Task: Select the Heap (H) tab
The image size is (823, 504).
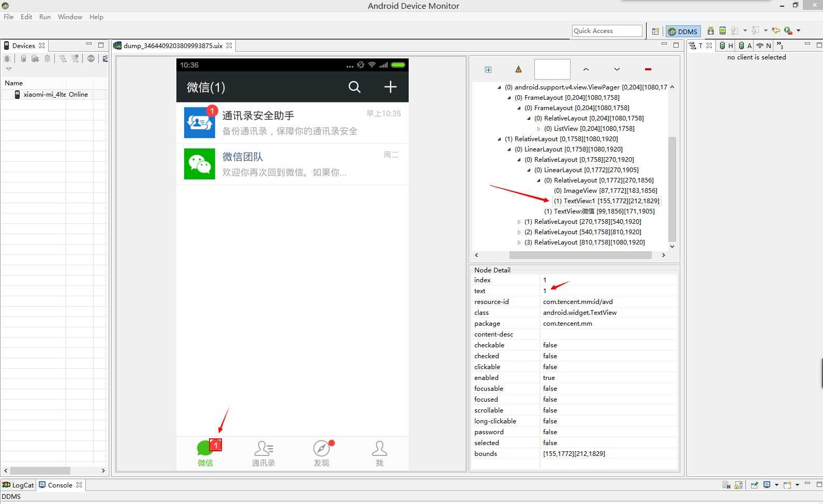Action: (726, 45)
